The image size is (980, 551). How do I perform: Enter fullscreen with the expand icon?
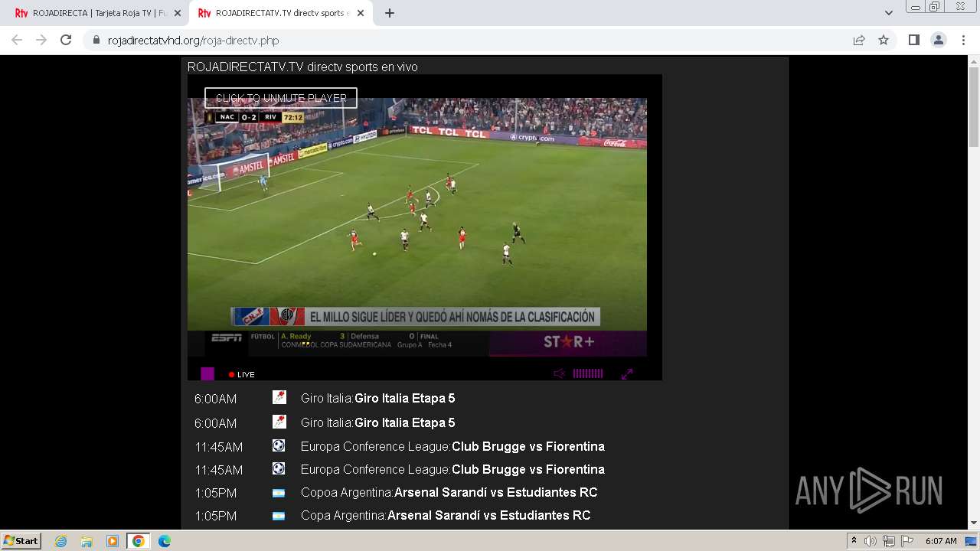[x=627, y=373]
